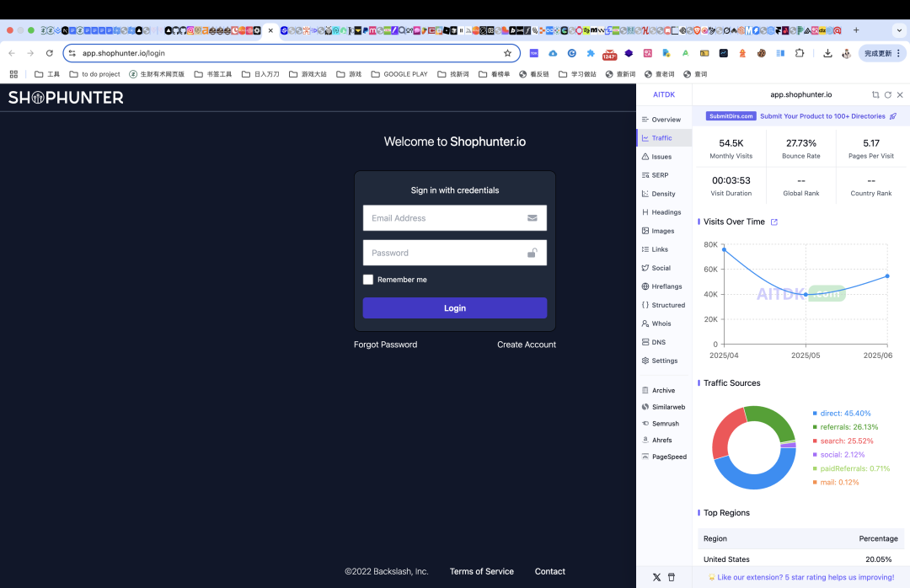Click the Submit Your Product to 100+ Directories banner
Image resolution: width=910 pixels, height=588 pixels.
tap(801, 116)
